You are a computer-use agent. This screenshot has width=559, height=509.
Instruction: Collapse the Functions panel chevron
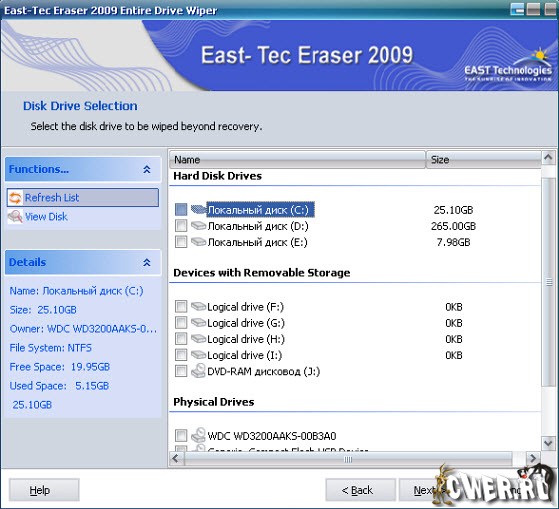(x=147, y=169)
